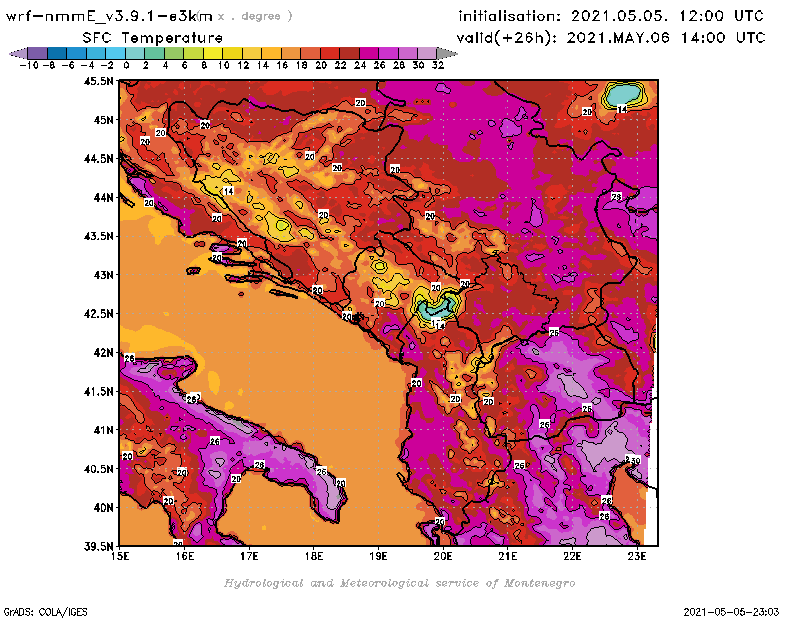
Task: Click the 32 value under the color bar
Action: (438, 65)
